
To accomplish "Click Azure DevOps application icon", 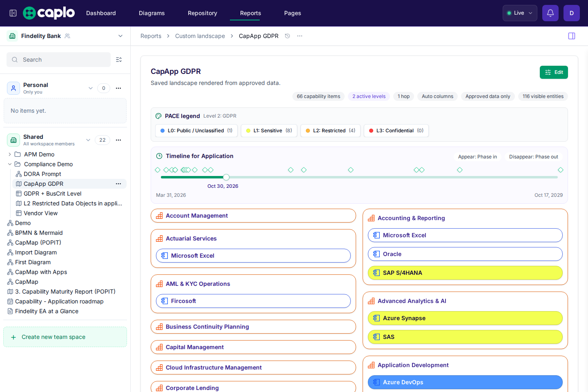I will click(376, 382).
